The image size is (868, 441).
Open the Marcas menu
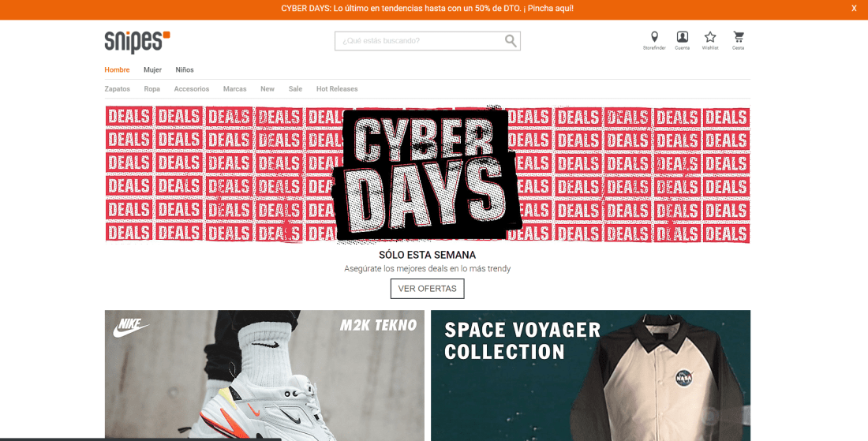pos(234,88)
